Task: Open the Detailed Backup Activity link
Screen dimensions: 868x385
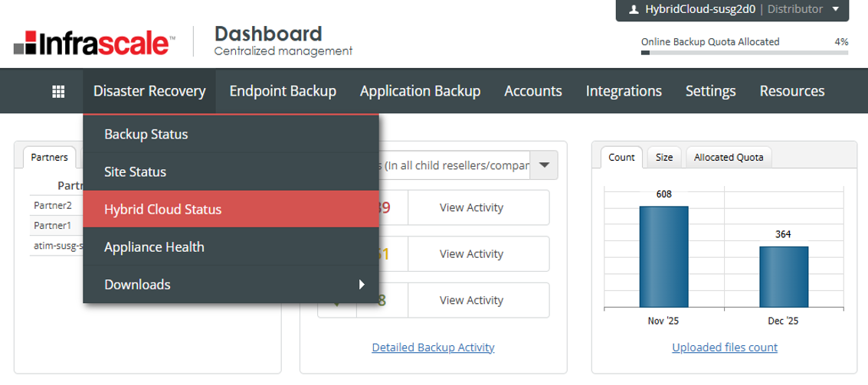Action: [x=433, y=347]
